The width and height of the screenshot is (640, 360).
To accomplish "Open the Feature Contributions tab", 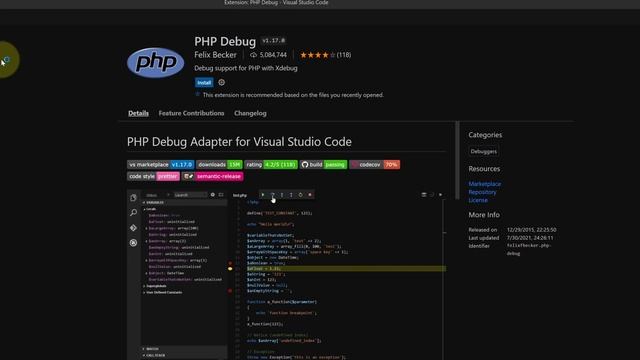I will 191,113.
